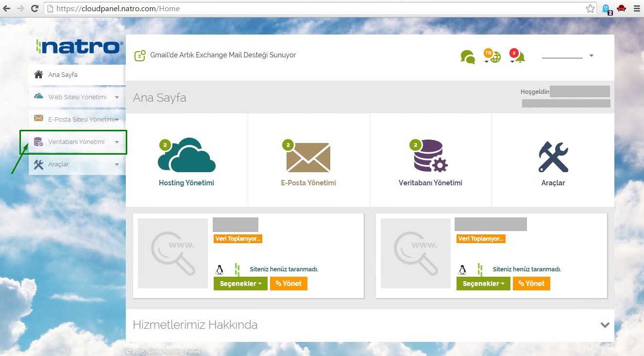Click the blue ghost extension icon
Viewport: 644px width, 356px height.
[x=606, y=9]
